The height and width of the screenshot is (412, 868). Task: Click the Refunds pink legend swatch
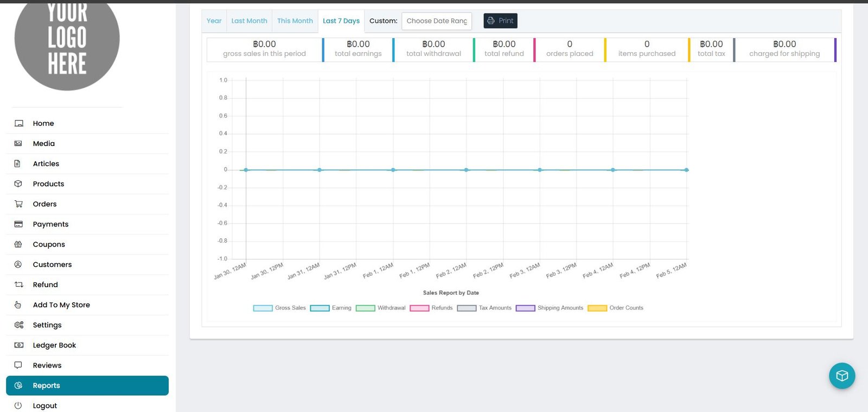(419, 308)
